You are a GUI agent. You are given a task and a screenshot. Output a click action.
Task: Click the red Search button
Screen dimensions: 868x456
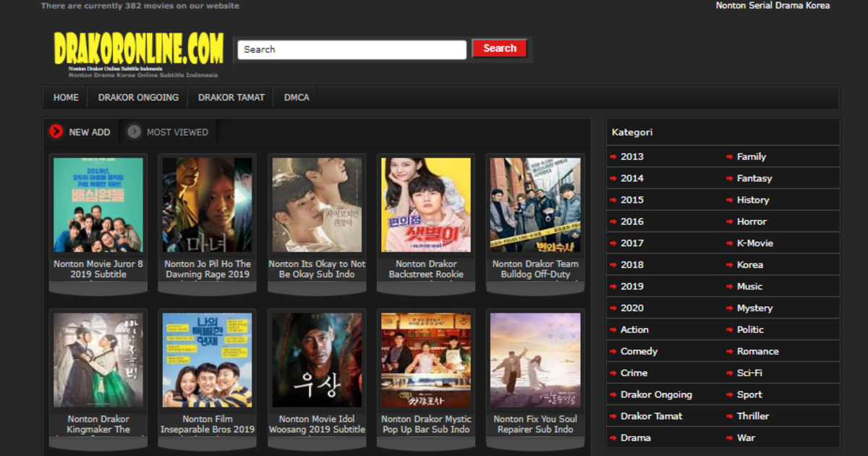pyautogui.click(x=500, y=48)
